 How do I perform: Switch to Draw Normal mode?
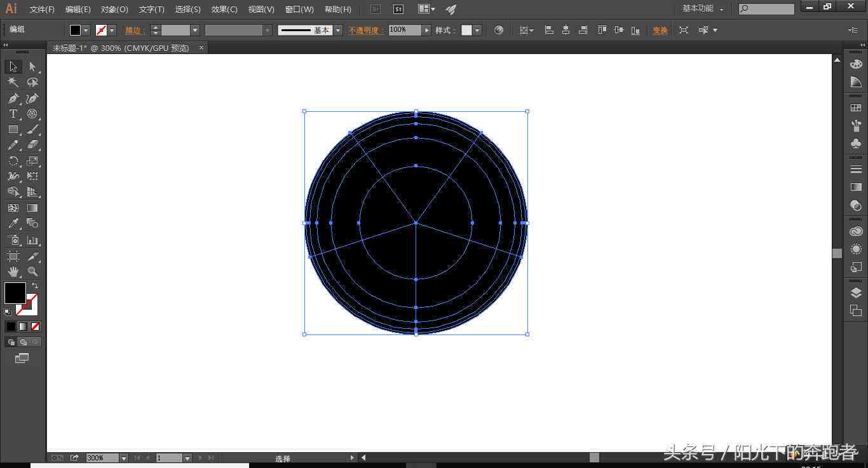coord(11,342)
